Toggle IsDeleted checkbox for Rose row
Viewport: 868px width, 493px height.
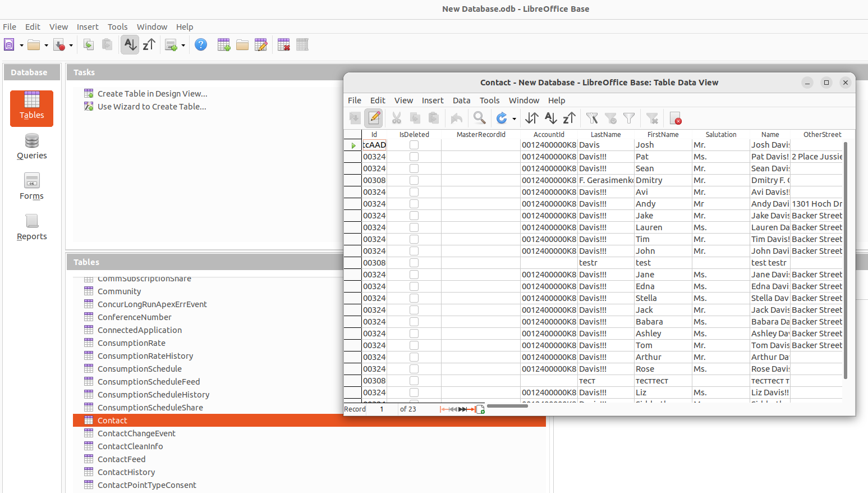coord(414,369)
